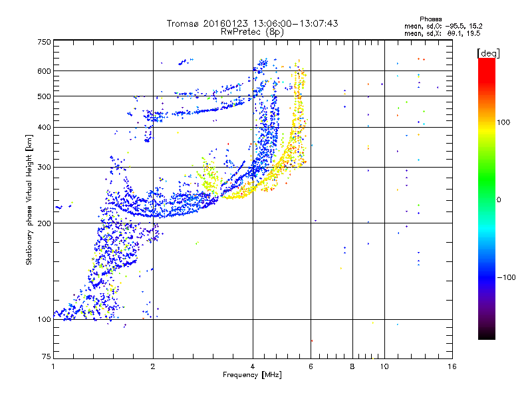Select the 'mean, sd,O: -95.5, 15.2' line
Screen dimensions: 532x399
pyautogui.click(x=443, y=26)
